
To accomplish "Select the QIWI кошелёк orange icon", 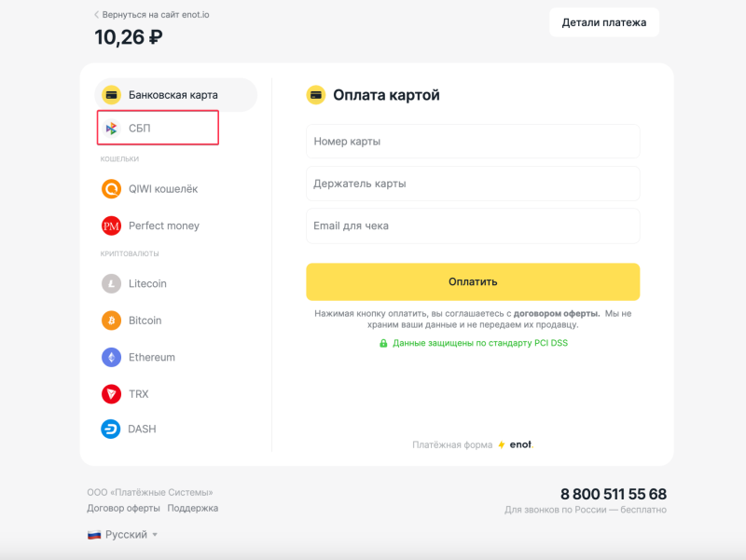I will [x=111, y=189].
